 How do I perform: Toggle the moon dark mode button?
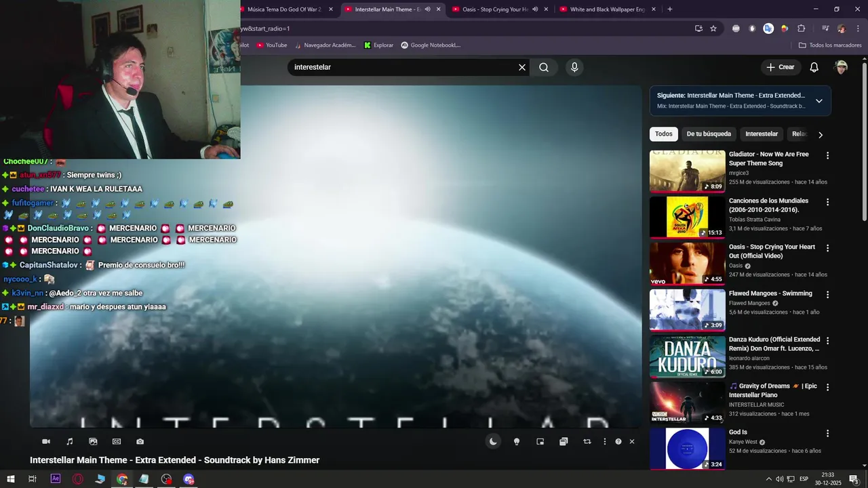click(493, 441)
